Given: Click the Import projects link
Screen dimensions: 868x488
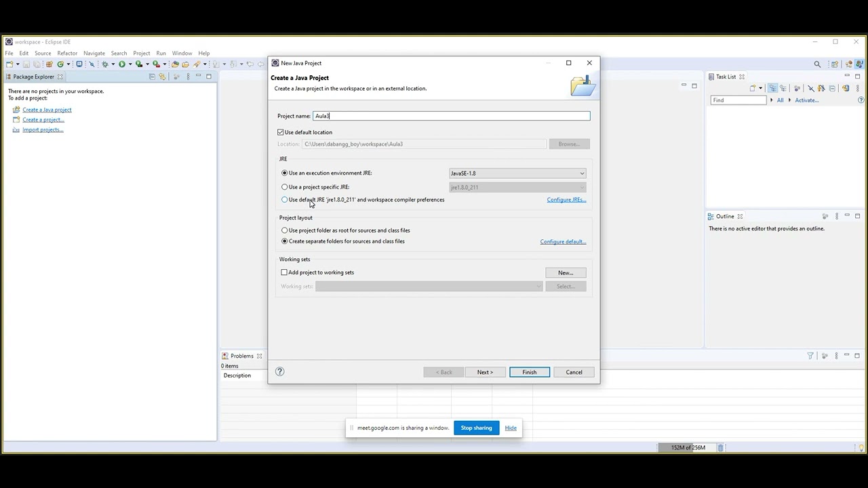Looking at the screenshot, I should [43, 129].
